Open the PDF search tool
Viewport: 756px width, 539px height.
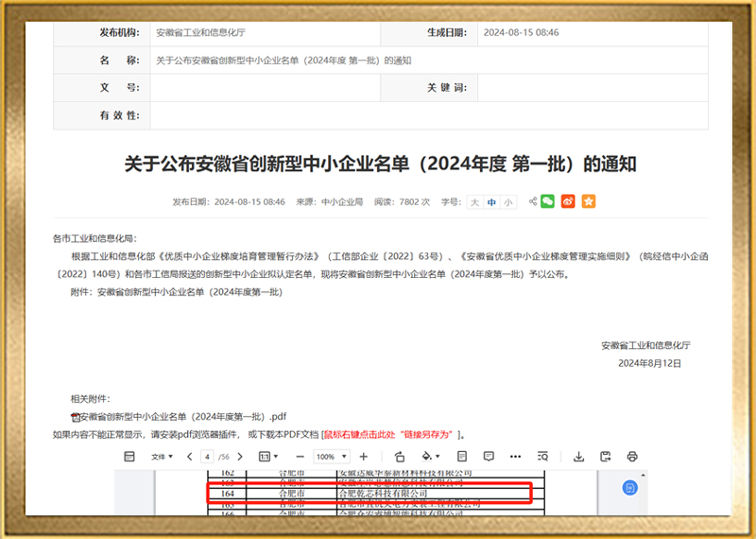point(542,457)
